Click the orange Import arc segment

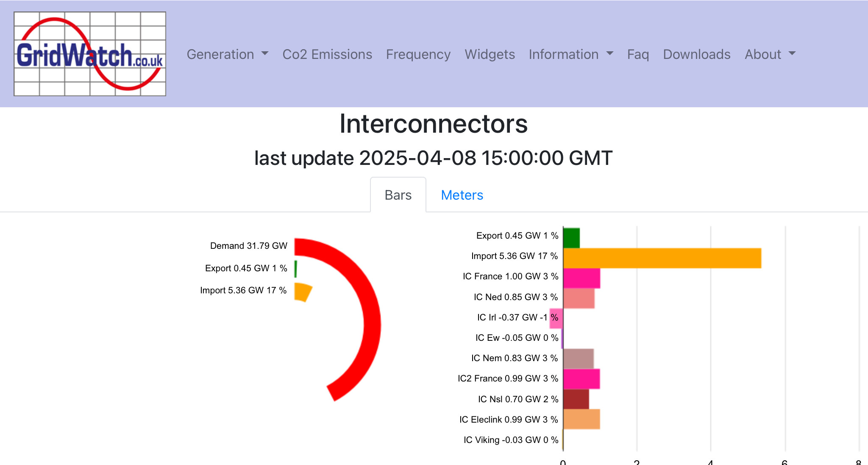coord(303,292)
